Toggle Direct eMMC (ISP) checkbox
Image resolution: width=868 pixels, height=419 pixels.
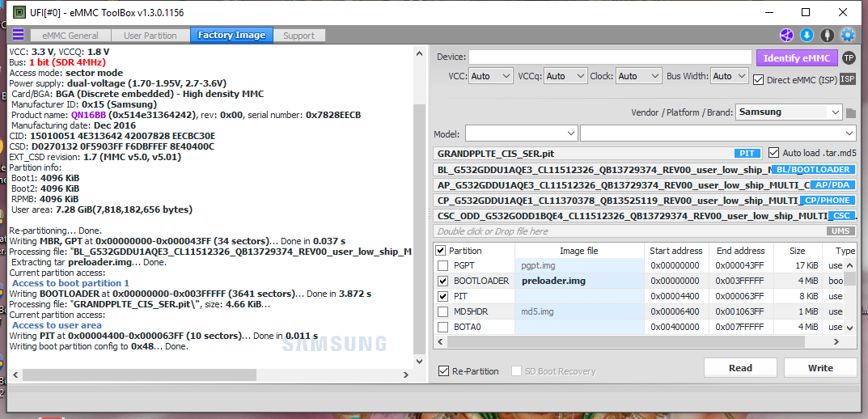pyautogui.click(x=759, y=80)
